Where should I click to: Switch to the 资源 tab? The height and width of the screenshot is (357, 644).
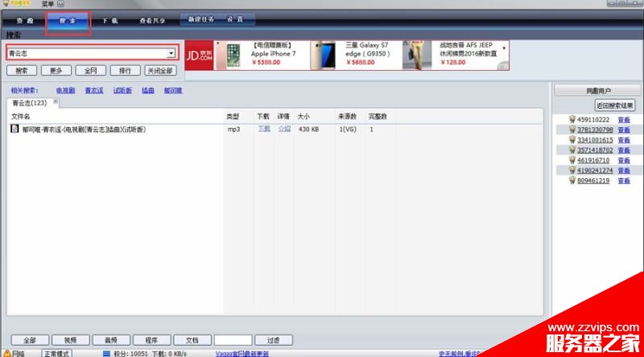click(x=24, y=21)
